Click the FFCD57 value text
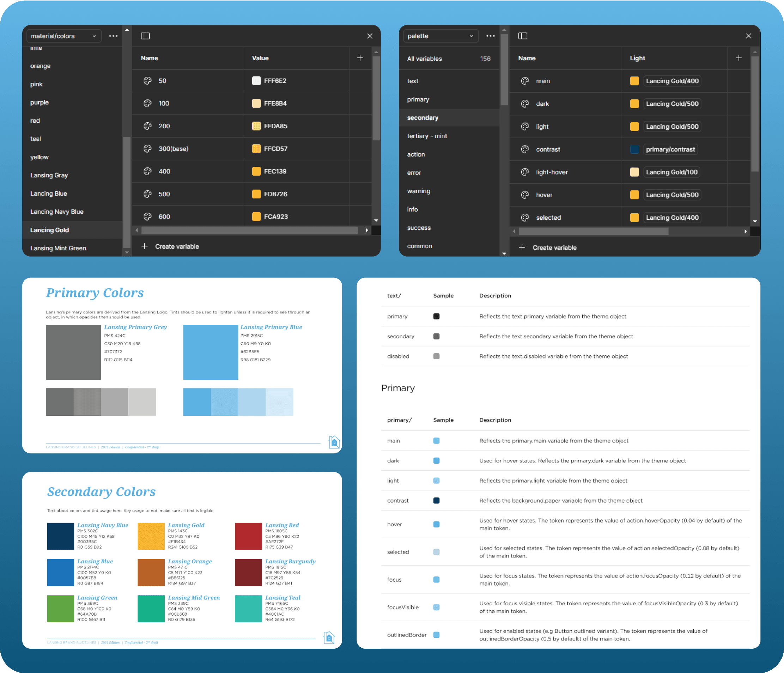Image resolution: width=784 pixels, height=673 pixels. coord(275,149)
